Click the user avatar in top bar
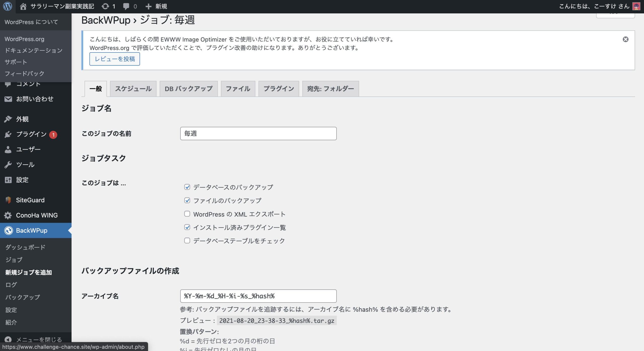 (x=636, y=6)
